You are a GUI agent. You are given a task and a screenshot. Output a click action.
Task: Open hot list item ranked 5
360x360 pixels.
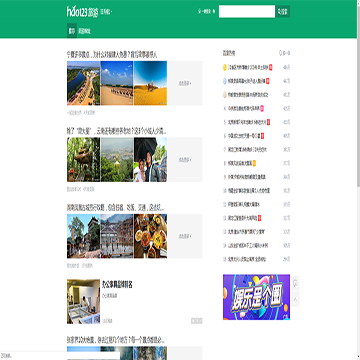[247, 122]
